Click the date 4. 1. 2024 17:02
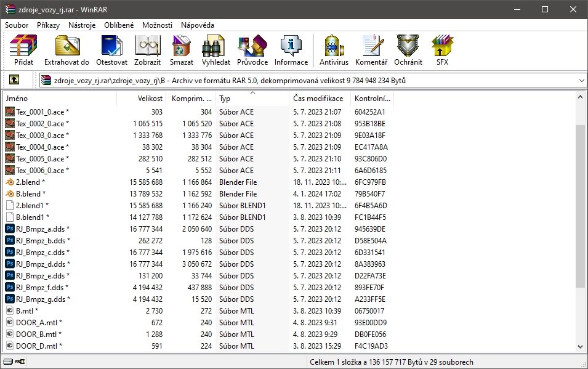This screenshot has height=369, width=588. 317,193
